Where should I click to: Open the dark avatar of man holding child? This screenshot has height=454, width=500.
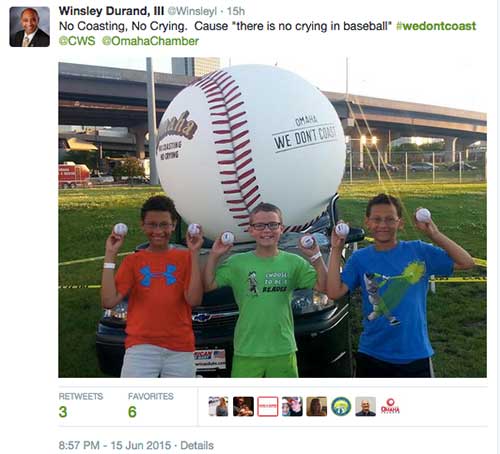[243, 406]
